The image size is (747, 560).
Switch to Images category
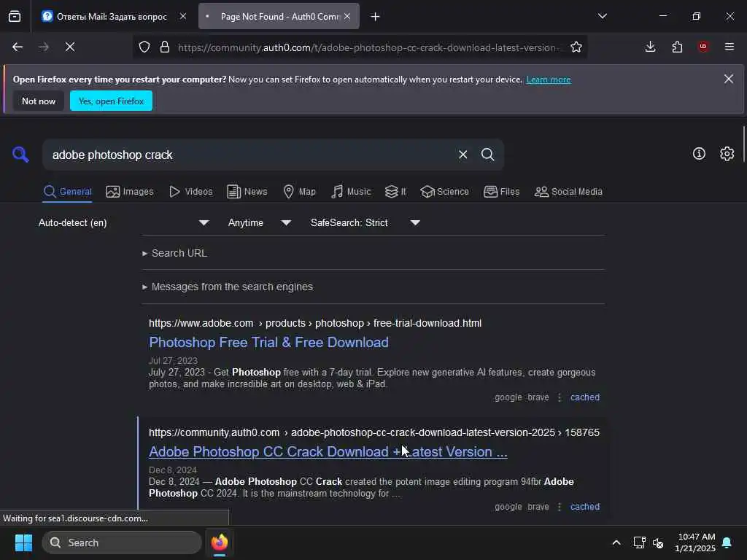[130, 192]
